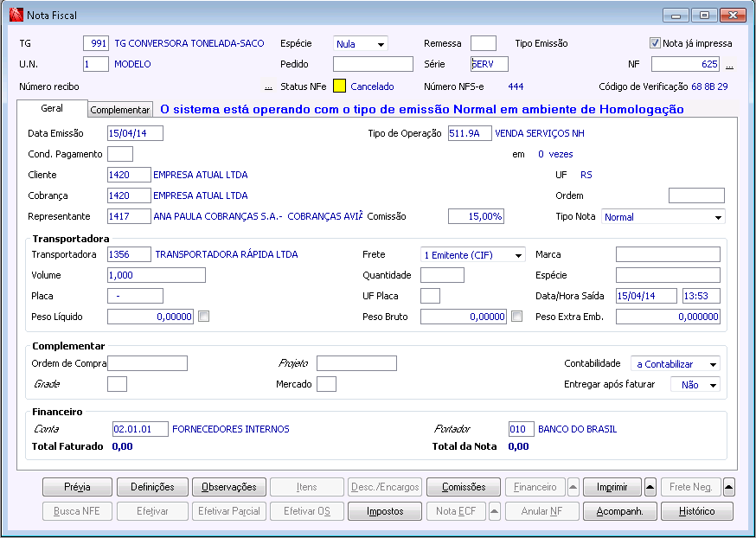This screenshot has height=538, width=756.
Task: Click the Comissão percentage field
Action: [x=476, y=216]
